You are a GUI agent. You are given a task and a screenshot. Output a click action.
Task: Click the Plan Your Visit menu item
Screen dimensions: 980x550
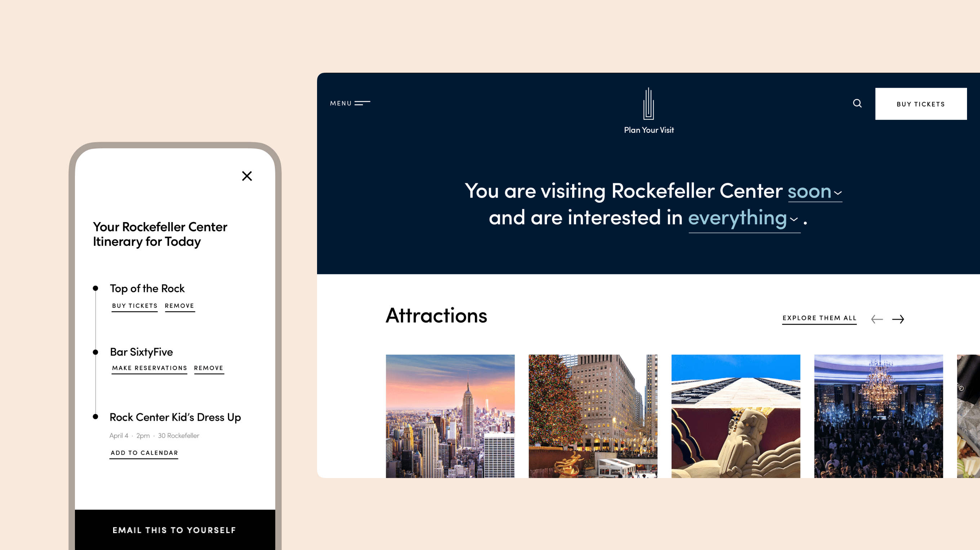click(647, 129)
